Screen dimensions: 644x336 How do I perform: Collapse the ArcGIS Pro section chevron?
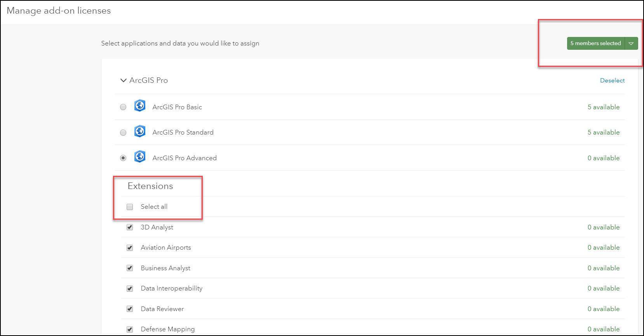[x=124, y=80]
